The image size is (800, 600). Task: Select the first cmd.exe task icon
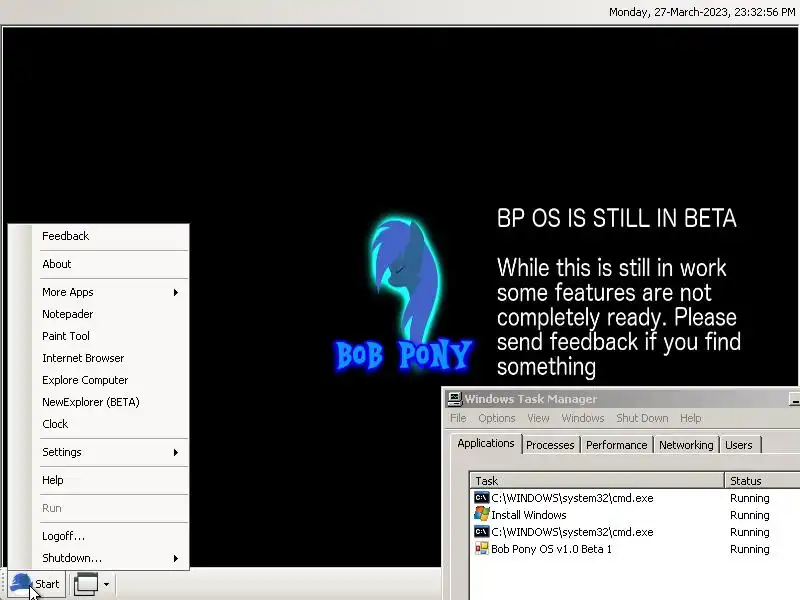point(482,497)
